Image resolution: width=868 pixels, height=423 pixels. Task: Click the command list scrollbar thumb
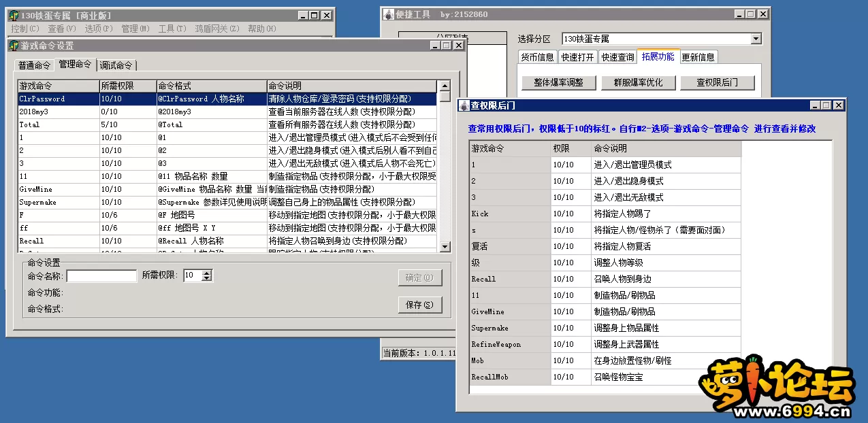(x=445, y=97)
